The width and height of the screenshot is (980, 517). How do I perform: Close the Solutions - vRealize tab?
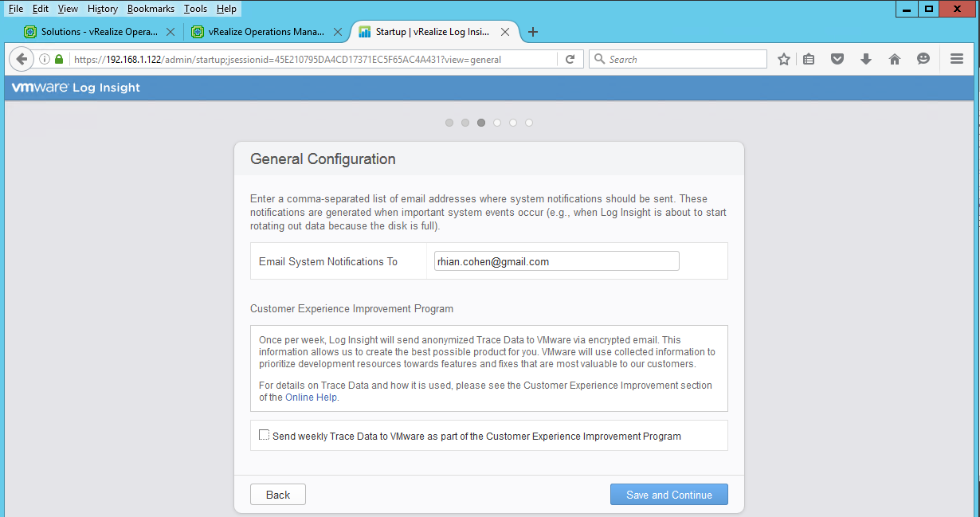pos(171,32)
